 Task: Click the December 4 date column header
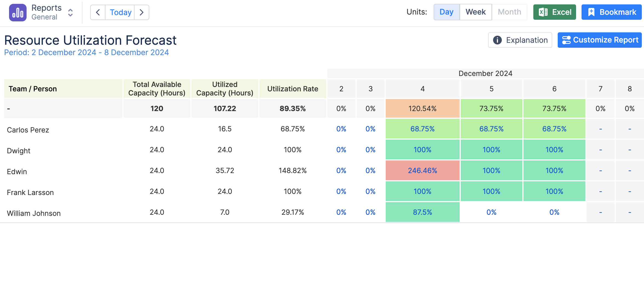(x=422, y=89)
